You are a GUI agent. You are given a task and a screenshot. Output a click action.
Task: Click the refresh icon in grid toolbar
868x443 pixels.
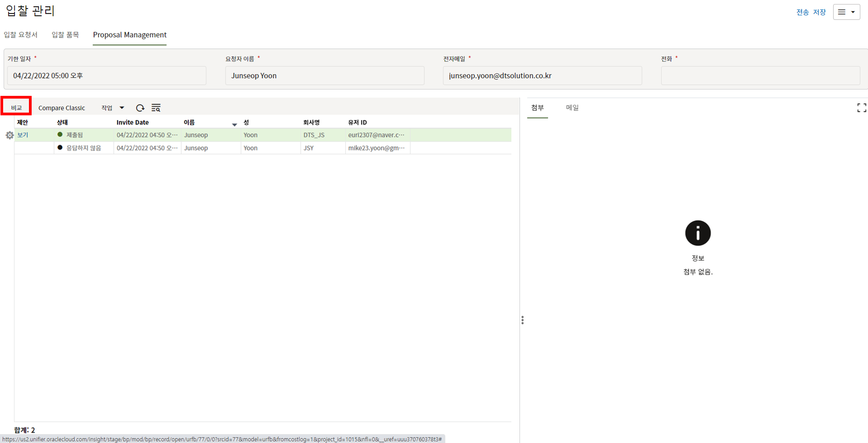[x=140, y=108]
